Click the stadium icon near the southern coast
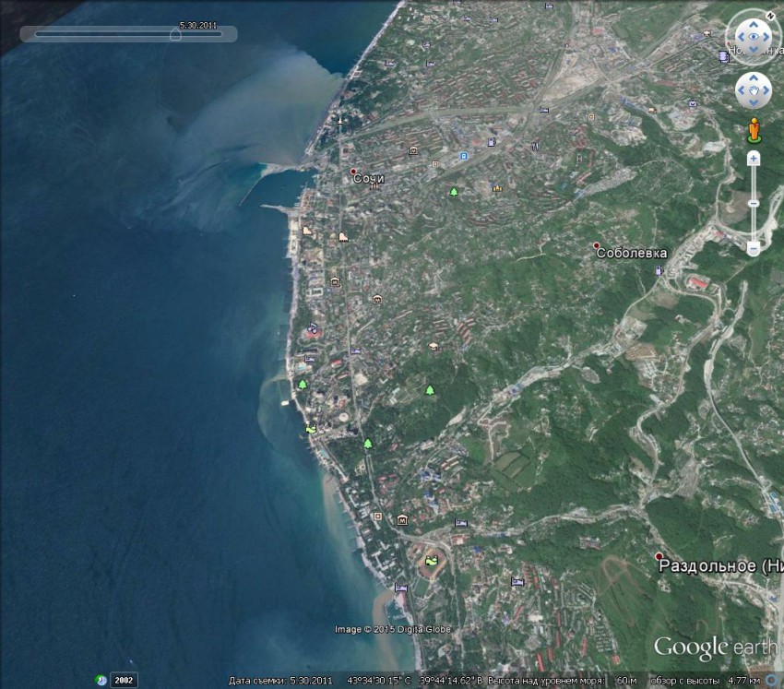The width and height of the screenshot is (784, 689). click(431, 559)
